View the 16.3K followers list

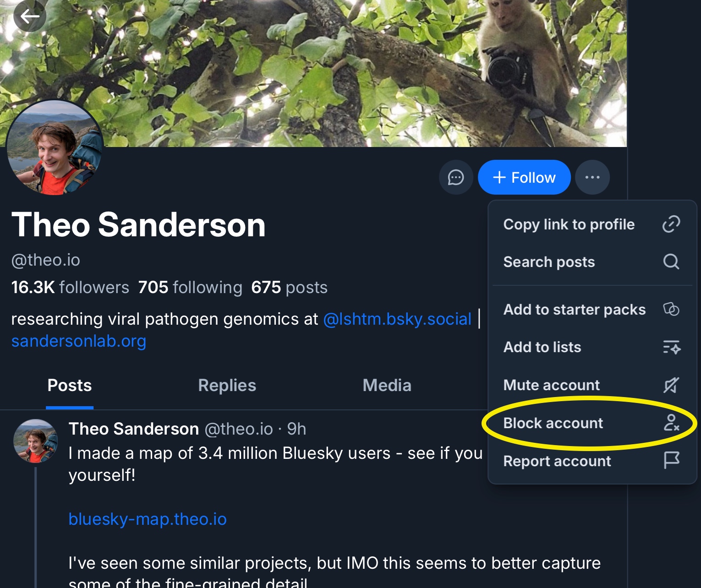click(70, 288)
